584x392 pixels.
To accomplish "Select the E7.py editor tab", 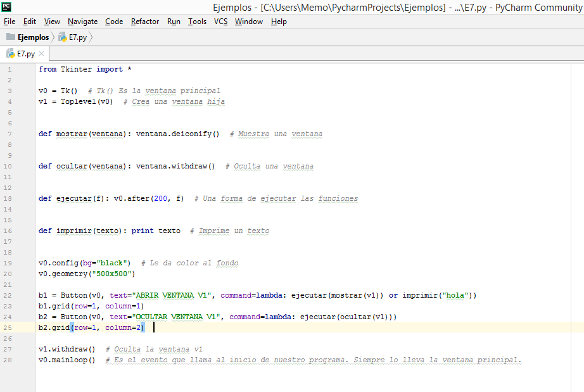I will tap(25, 53).
